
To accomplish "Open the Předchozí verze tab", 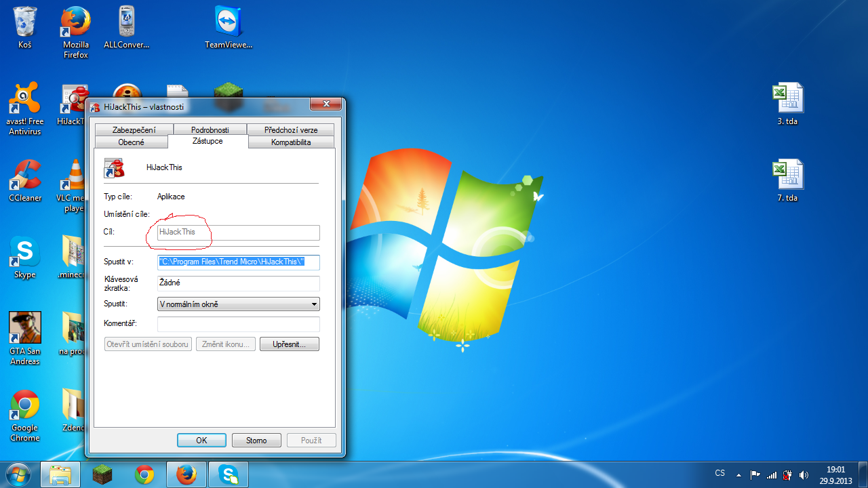I will [x=290, y=129].
